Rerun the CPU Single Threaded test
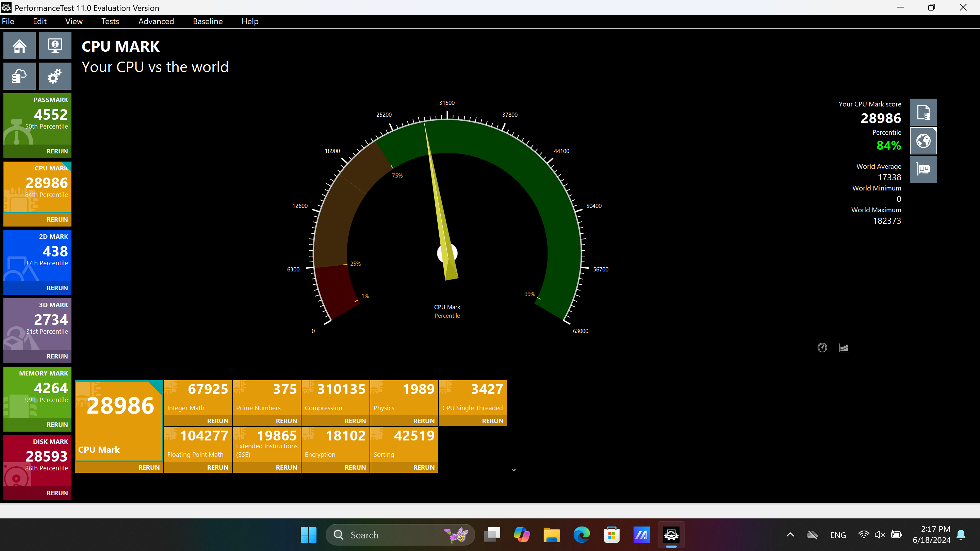The image size is (980, 551). pyautogui.click(x=493, y=421)
